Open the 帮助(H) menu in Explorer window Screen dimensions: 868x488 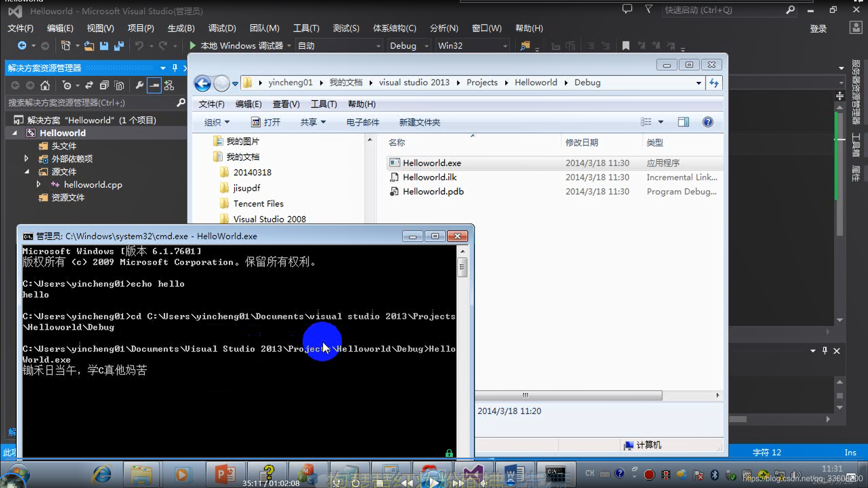pos(361,104)
